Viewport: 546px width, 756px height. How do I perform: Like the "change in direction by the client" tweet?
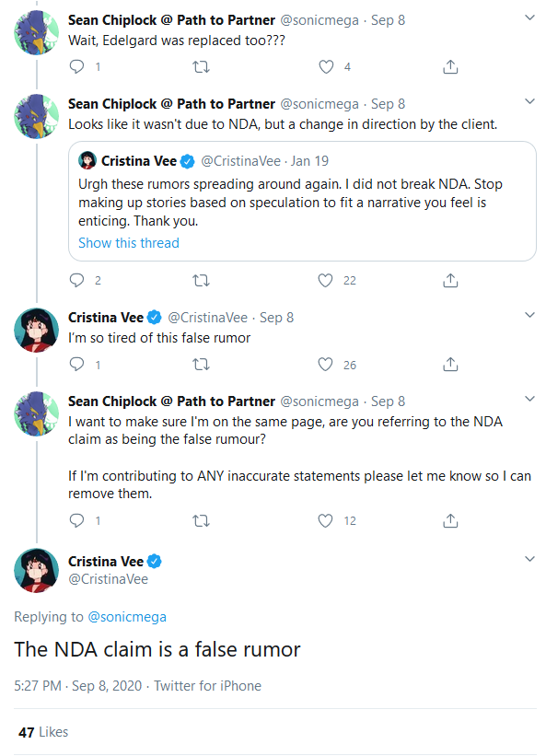[x=325, y=281]
